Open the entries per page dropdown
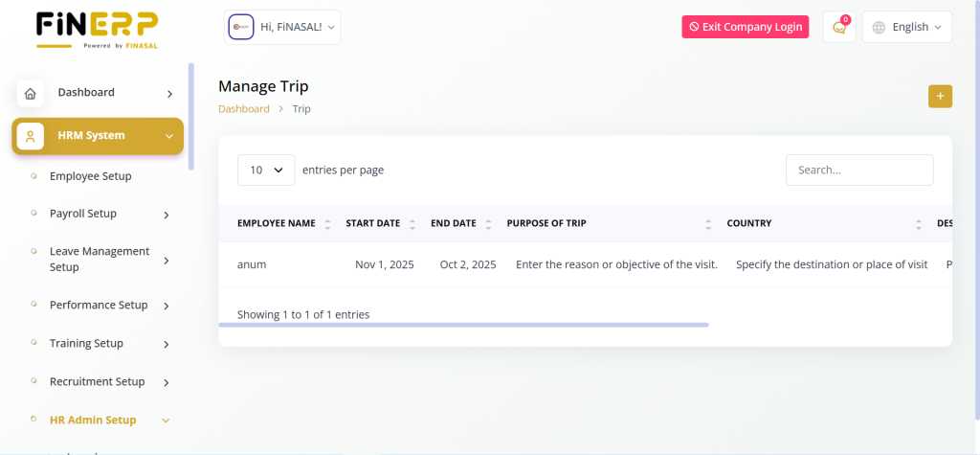Image resolution: width=980 pixels, height=455 pixels. 266,170
